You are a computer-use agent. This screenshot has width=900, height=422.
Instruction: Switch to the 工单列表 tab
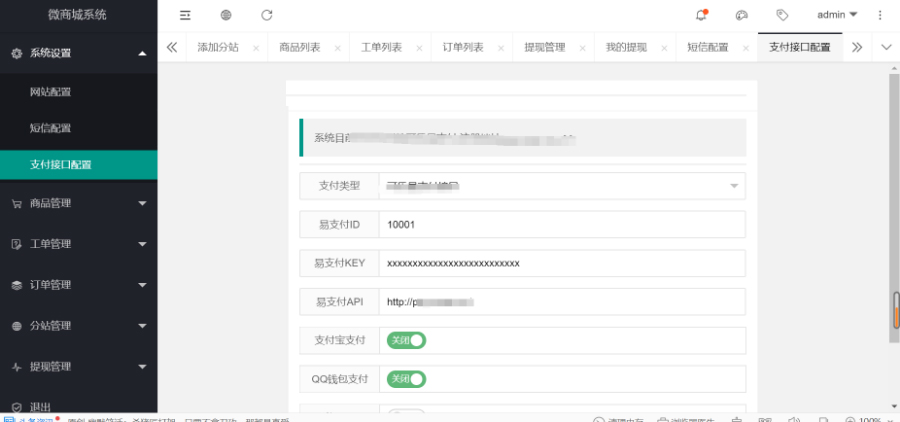click(x=381, y=48)
